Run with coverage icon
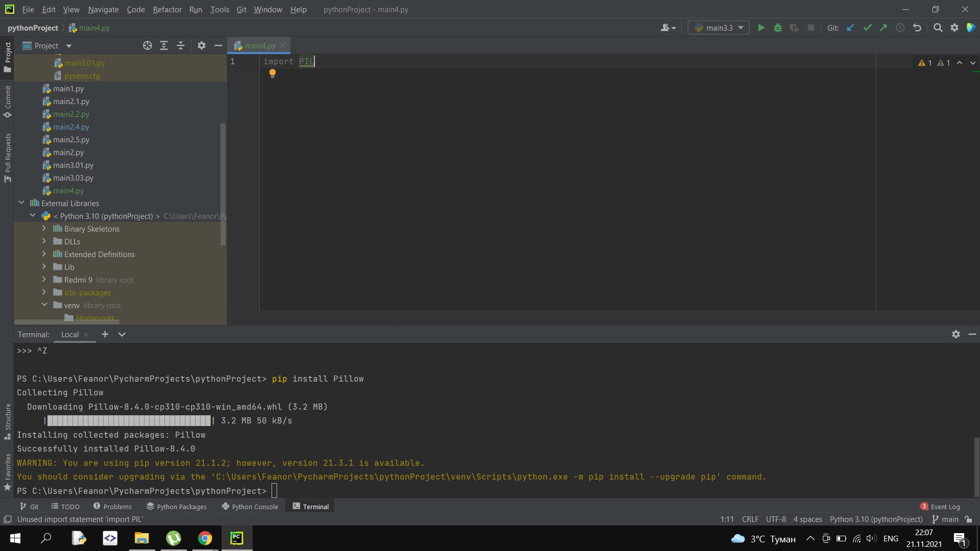The height and width of the screenshot is (551, 980). click(794, 28)
